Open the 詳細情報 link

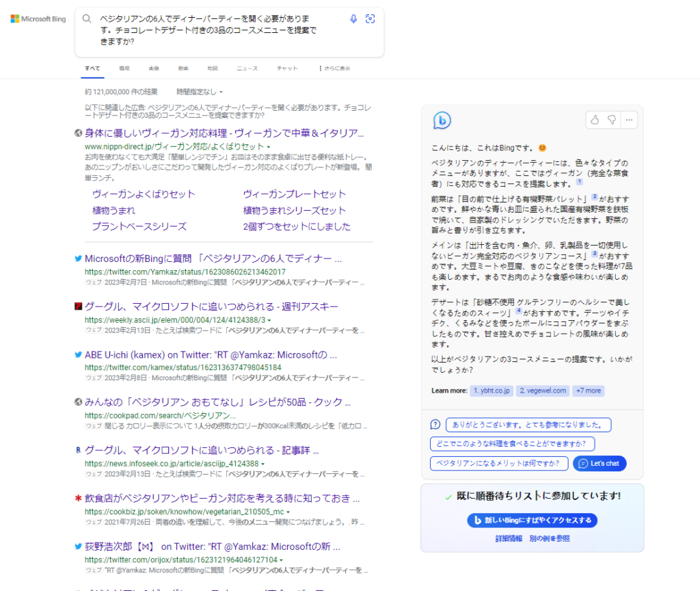pos(509,538)
